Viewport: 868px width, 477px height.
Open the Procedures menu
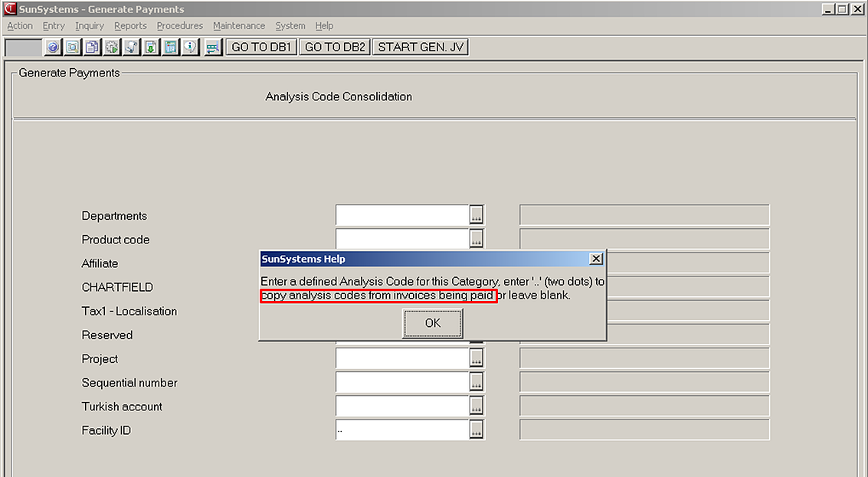(x=180, y=26)
